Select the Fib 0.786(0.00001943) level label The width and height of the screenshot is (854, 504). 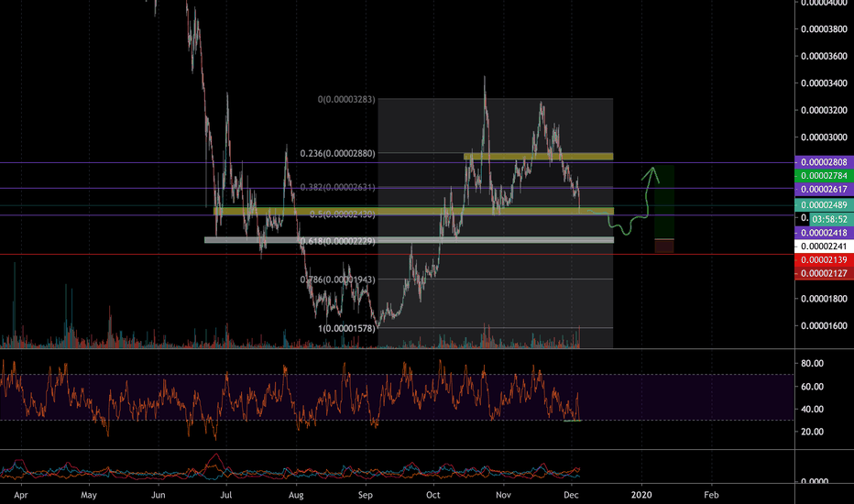point(338,279)
